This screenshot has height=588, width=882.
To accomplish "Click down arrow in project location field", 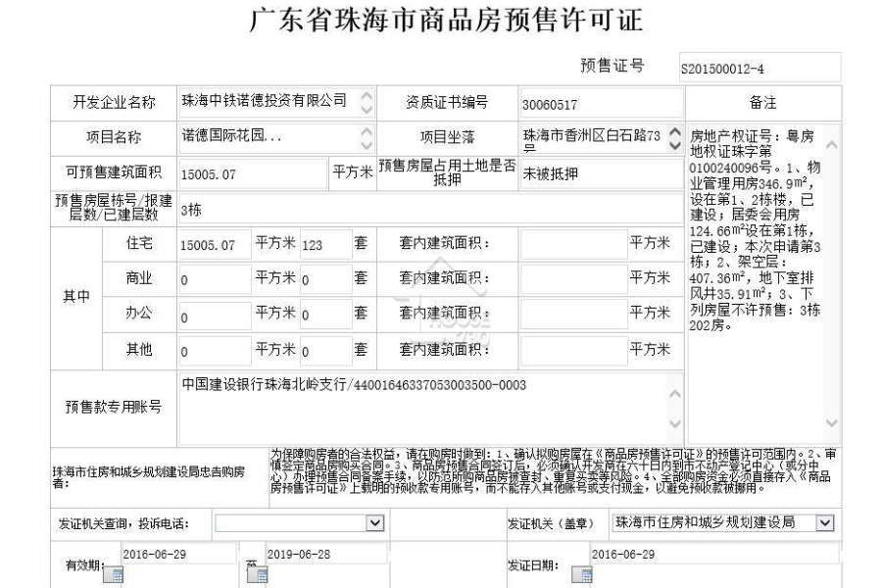I will 675,145.
